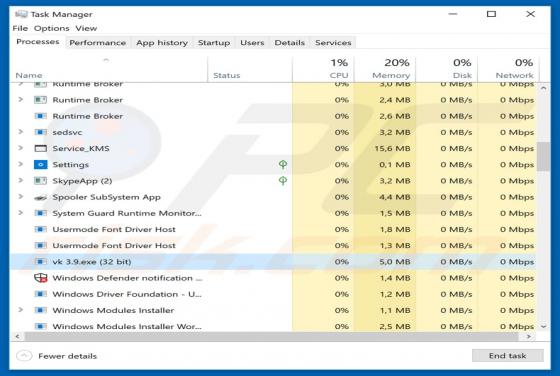Click the 0,1 MB memory value

click(x=395, y=165)
